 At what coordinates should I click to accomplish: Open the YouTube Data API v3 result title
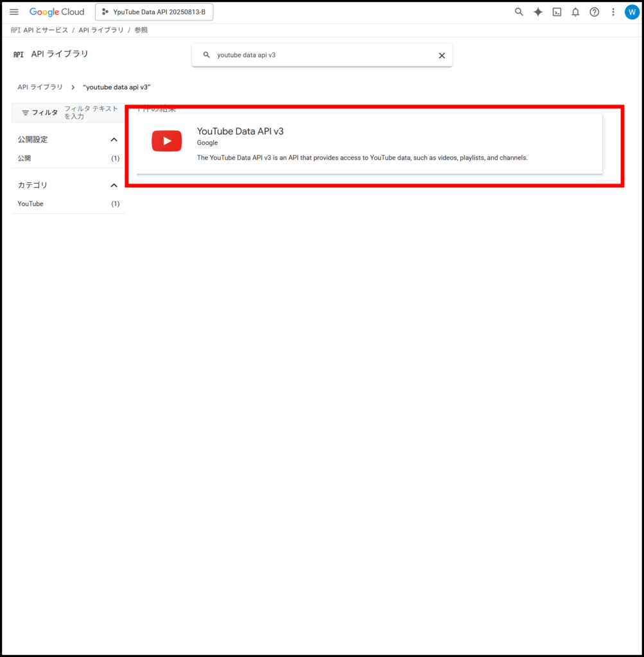[x=240, y=131]
